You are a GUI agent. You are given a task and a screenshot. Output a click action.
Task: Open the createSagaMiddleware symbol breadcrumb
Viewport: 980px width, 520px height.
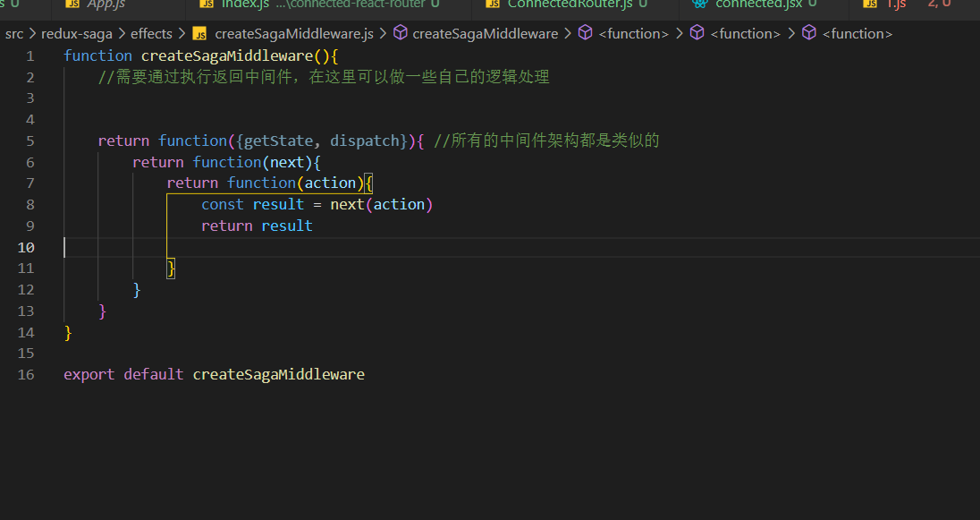coord(486,33)
